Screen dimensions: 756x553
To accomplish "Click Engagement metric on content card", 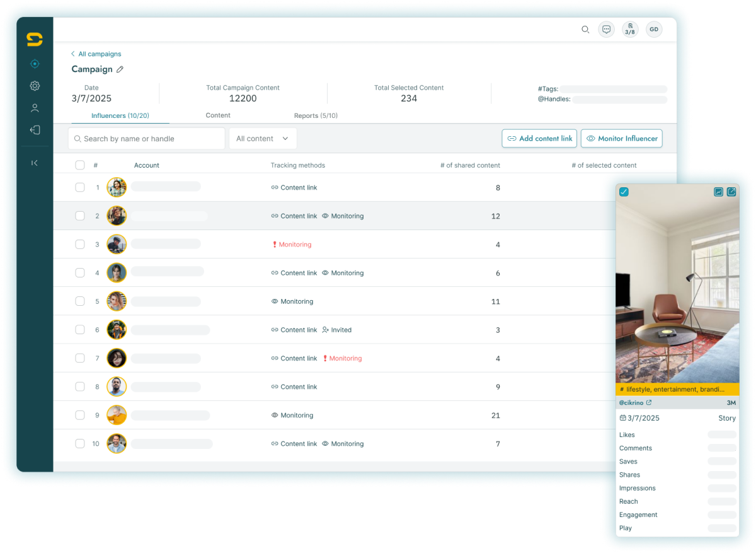I will [638, 515].
